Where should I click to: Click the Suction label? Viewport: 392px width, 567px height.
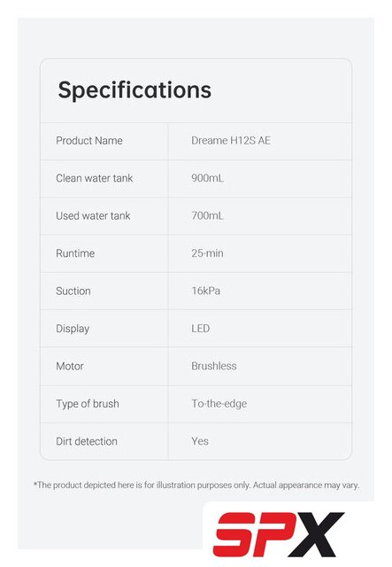tap(73, 291)
